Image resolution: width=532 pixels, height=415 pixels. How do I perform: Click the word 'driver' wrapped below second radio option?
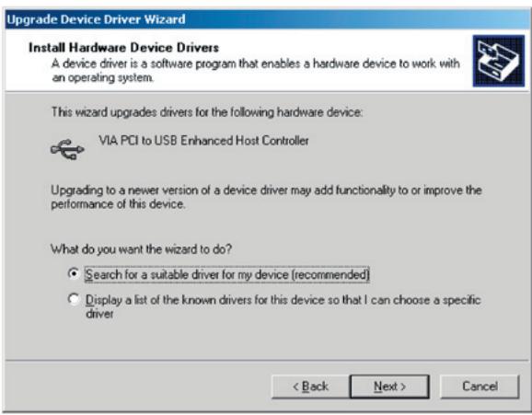(99, 314)
